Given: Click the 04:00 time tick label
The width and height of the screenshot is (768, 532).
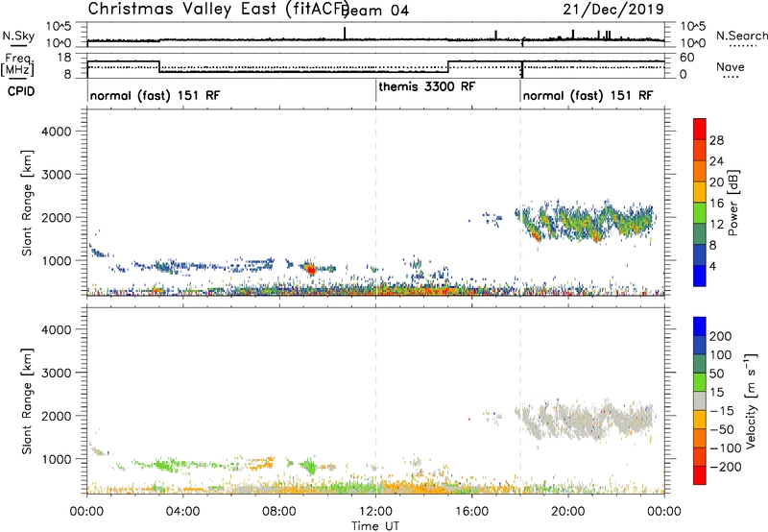Looking at the screenshot, I should 182,512.
